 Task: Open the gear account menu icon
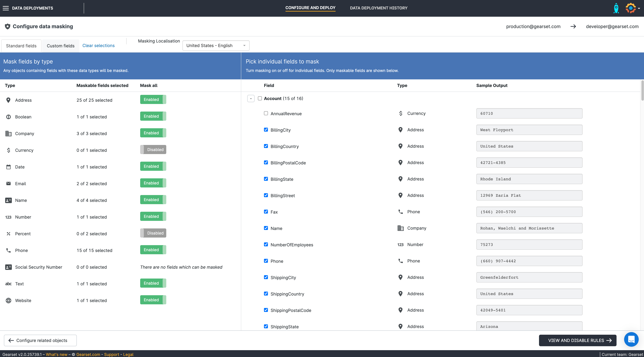[x=630, y=8]
